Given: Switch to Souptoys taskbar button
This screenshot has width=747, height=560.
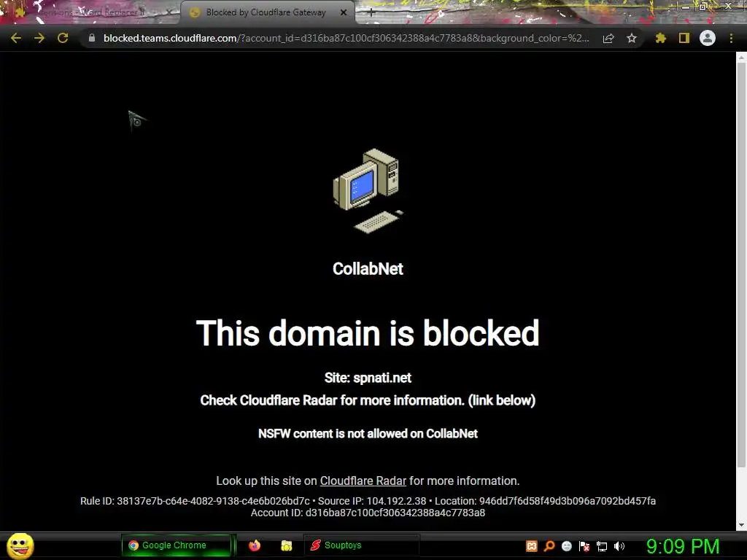Looking at the screenshot, I should tap(362, 545).
